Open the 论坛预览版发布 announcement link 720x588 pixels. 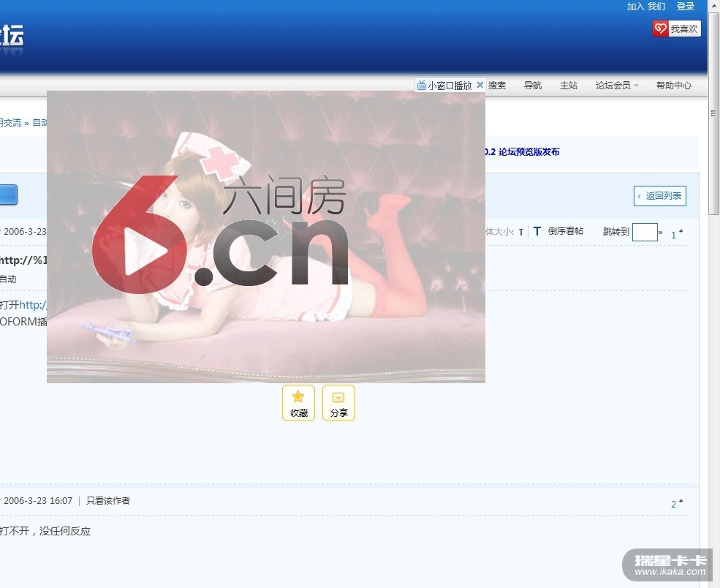[522, 152]
